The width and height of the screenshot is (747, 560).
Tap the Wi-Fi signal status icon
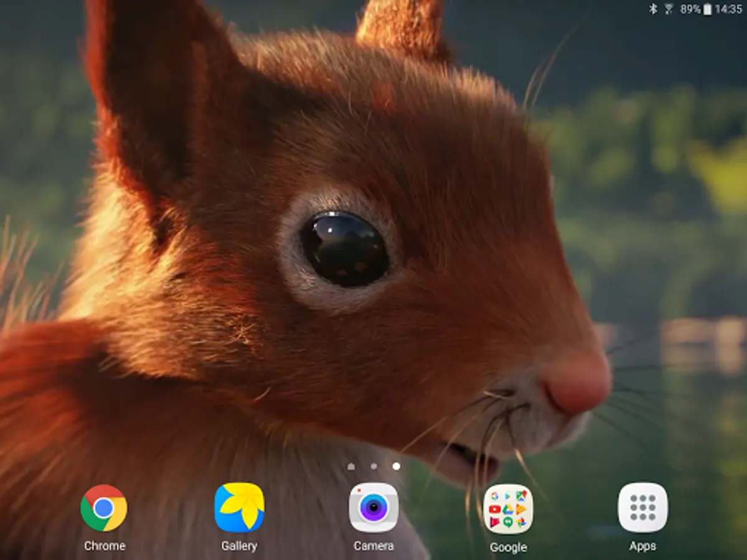click(669, 9)
